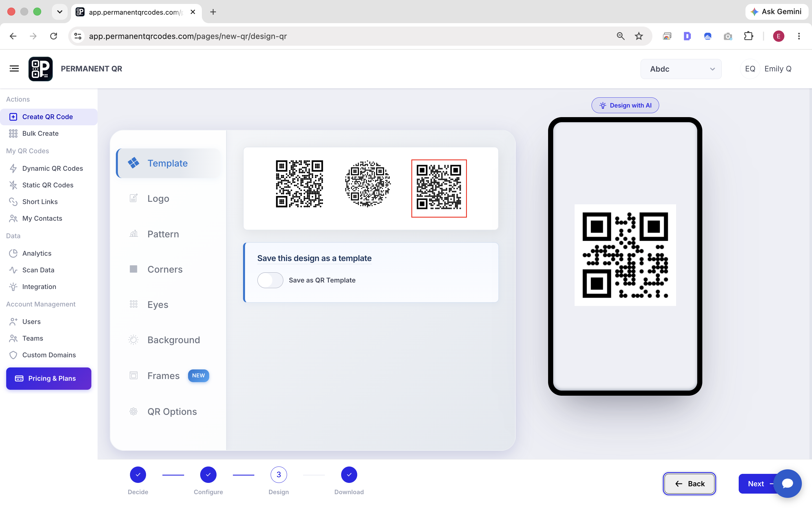Screen dimensions: 812x508
Task: Open the browser zoom magnifier icon
Action: tap(620, 36)
